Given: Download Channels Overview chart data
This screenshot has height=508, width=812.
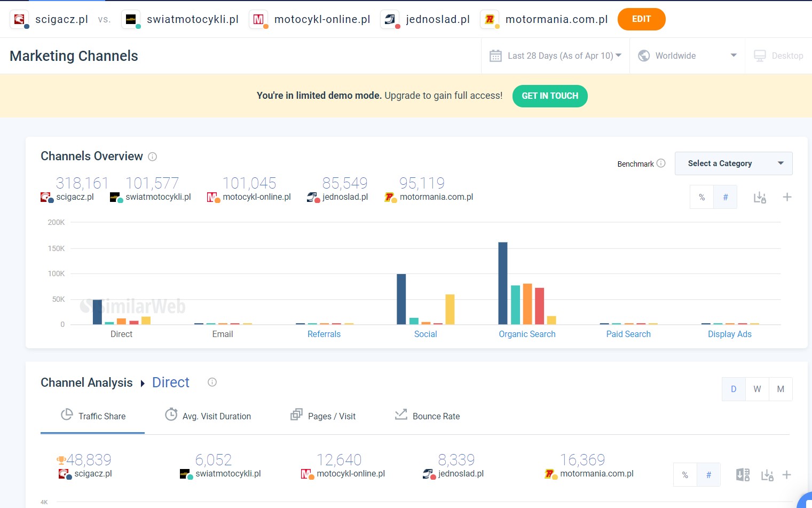Looking at the screenshot, I should (x=760, y=198).
